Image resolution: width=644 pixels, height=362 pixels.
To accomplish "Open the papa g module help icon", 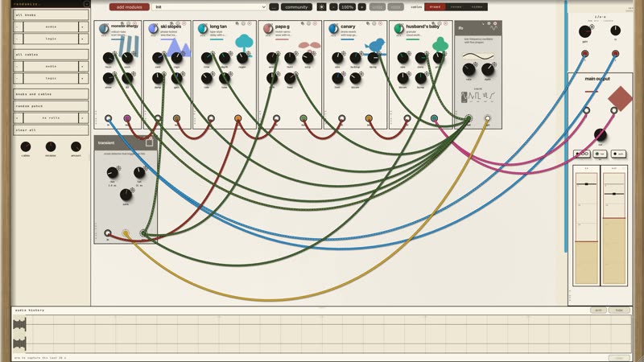I will (x=309, y=24).
